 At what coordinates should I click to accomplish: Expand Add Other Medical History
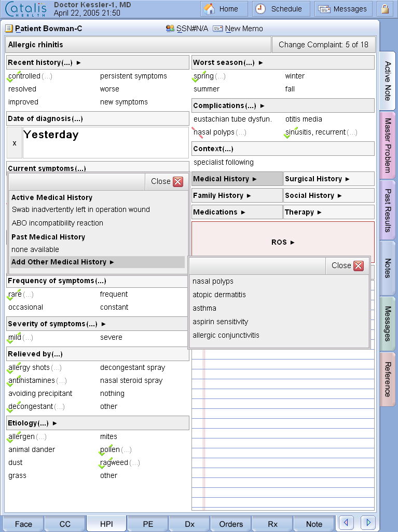pyautogui.click(x=98, y=262)
